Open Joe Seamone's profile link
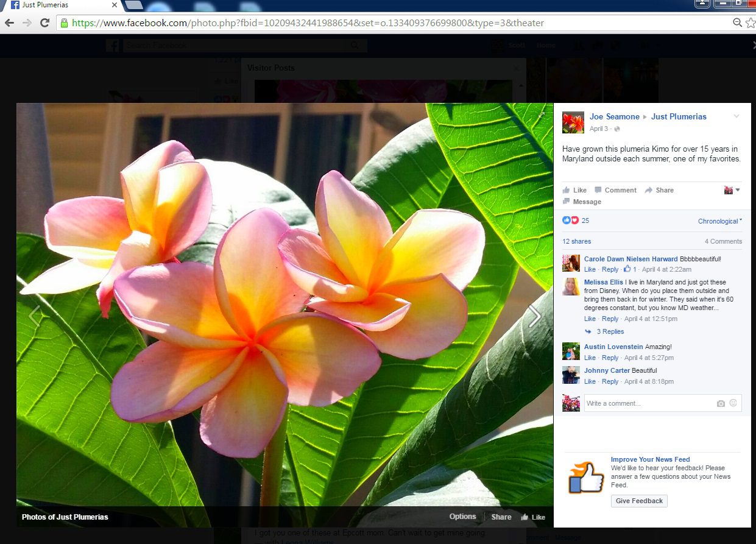Image resolution: width=756 pixels, height=544 pixels. point(614,116)
